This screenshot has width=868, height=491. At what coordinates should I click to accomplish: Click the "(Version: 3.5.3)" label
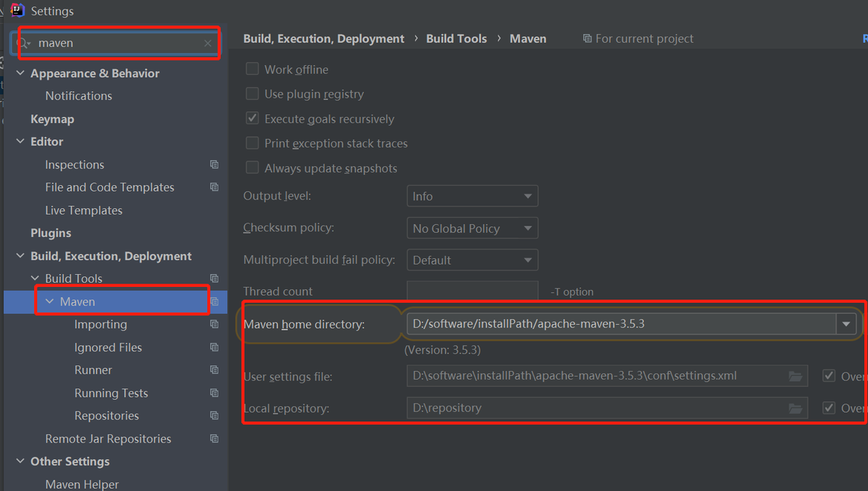(x=442, y=350)
